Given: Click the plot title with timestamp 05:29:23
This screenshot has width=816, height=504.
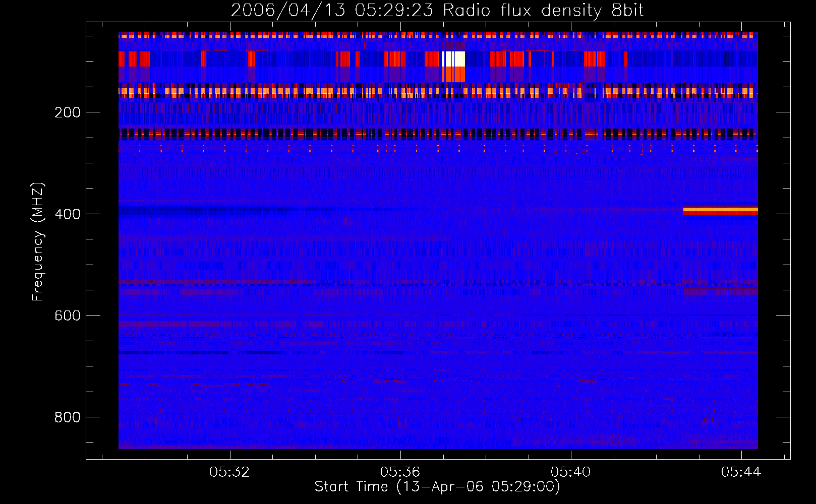Looking at the screenshot, I should (437, 11).
